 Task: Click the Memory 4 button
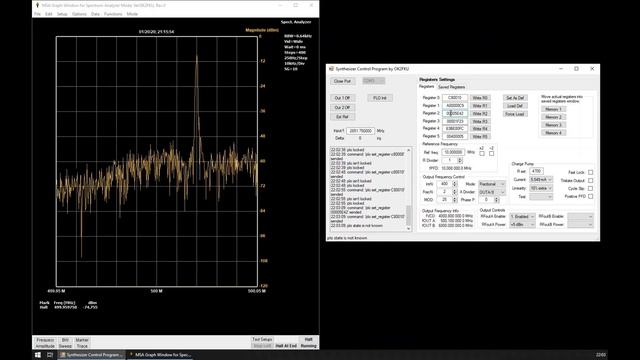pyautogui.click(x=553, y=133)
